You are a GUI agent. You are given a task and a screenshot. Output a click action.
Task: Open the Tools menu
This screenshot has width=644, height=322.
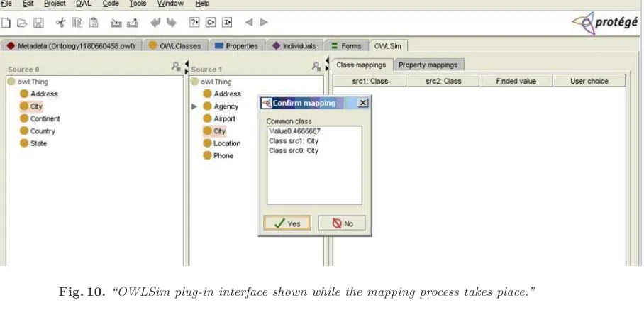(x=138, y=4)
